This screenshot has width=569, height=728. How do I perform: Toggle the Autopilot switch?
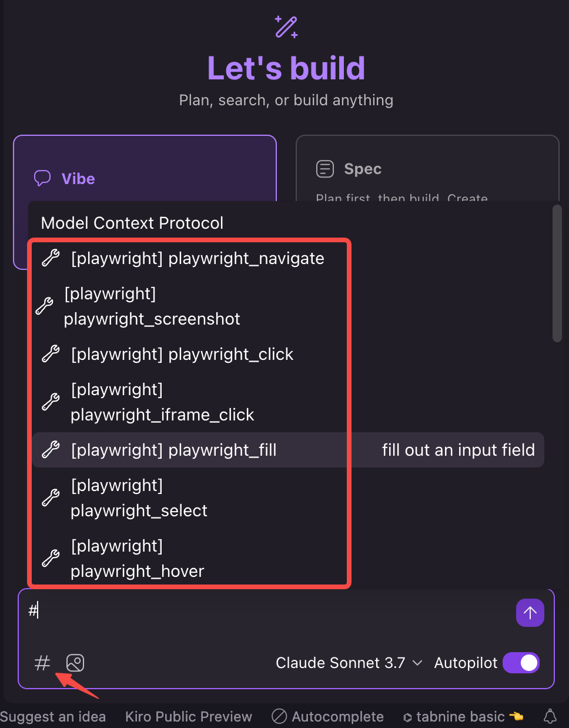coord(521,663)
